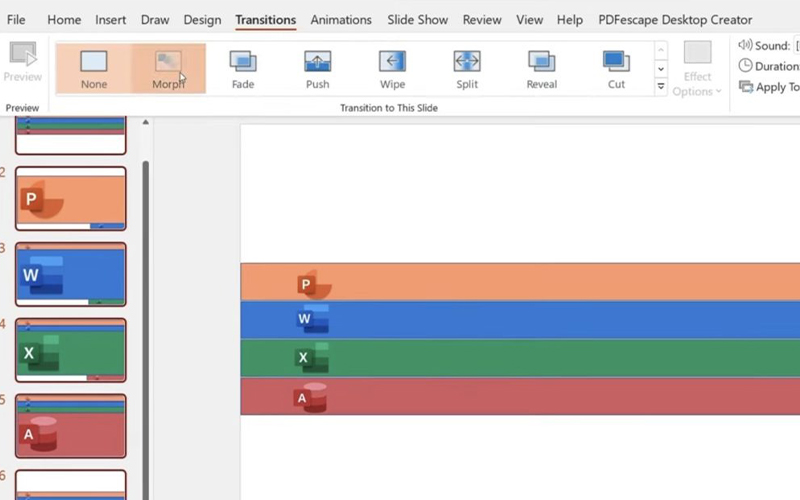Viewport: 800px width, 500px height.
Task: Open the Help tab
Action: [569, 20]
